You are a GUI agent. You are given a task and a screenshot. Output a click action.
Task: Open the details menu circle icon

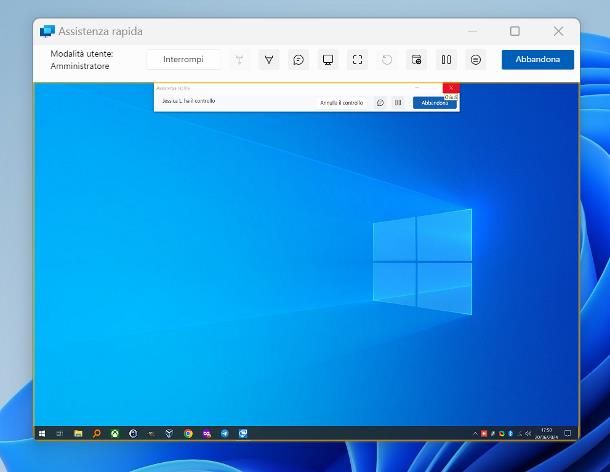tap(476, 60)
